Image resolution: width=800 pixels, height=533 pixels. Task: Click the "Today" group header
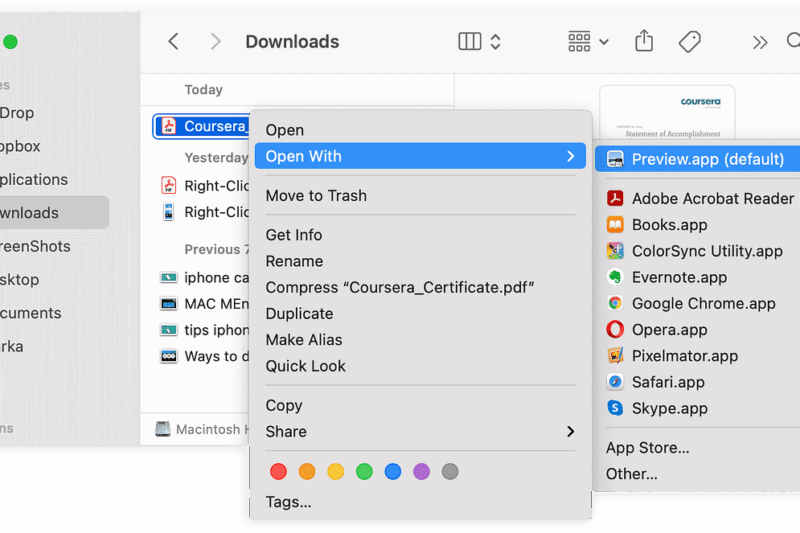(x=203, y=90)
